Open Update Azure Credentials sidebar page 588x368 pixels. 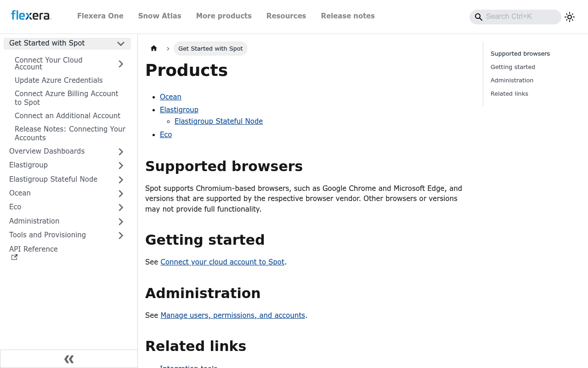click(59, 80)
